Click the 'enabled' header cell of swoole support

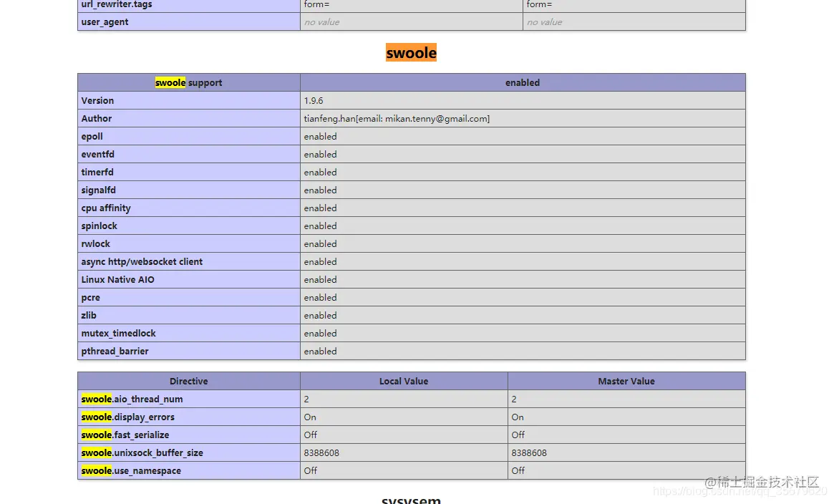523,82
